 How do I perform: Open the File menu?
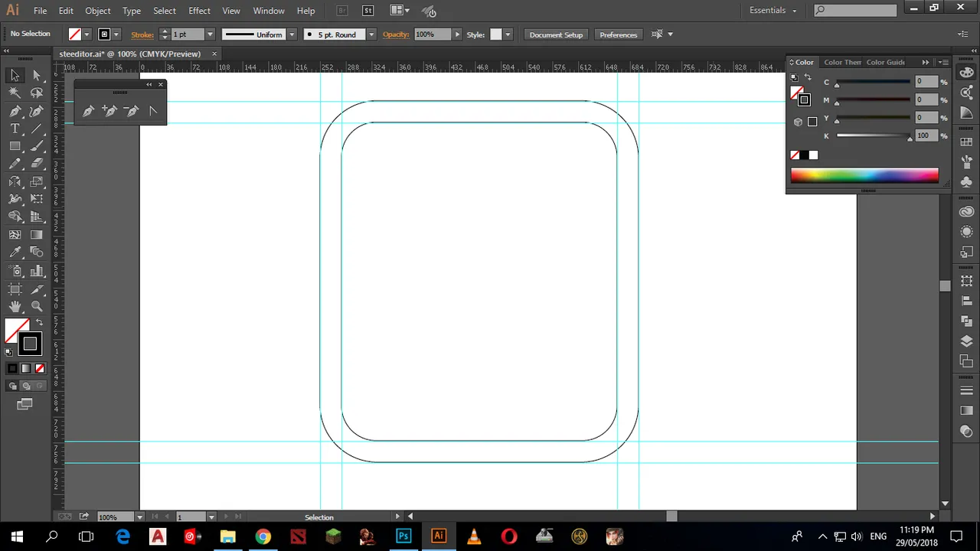point(40,11)
